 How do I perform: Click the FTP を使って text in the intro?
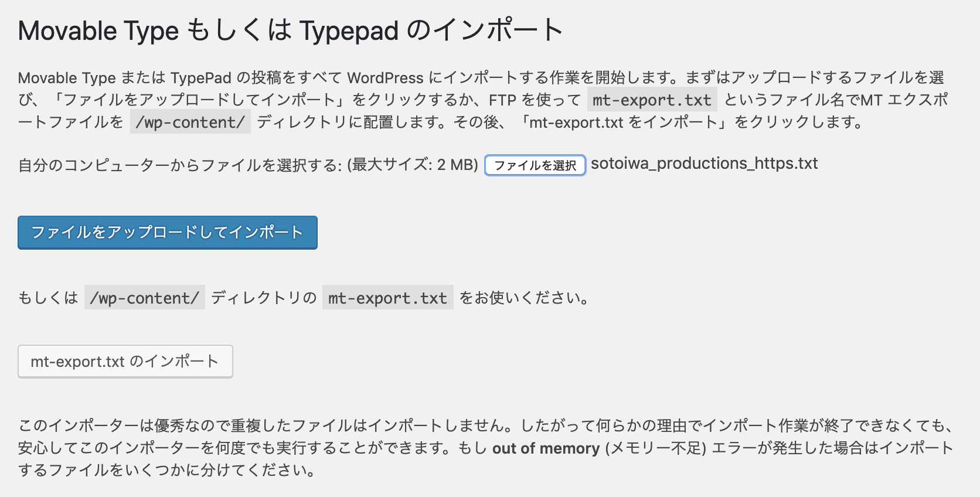point(535,100)
